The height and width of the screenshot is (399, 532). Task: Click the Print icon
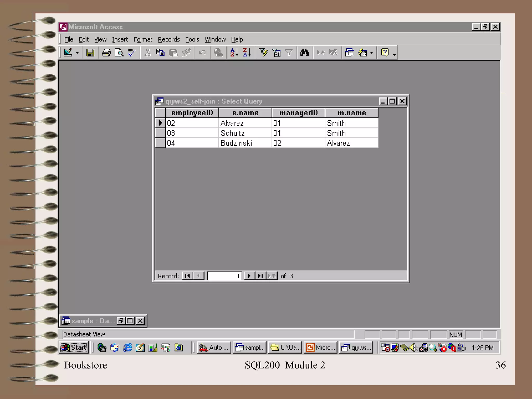pyautogui.click(x=106, y=53)
